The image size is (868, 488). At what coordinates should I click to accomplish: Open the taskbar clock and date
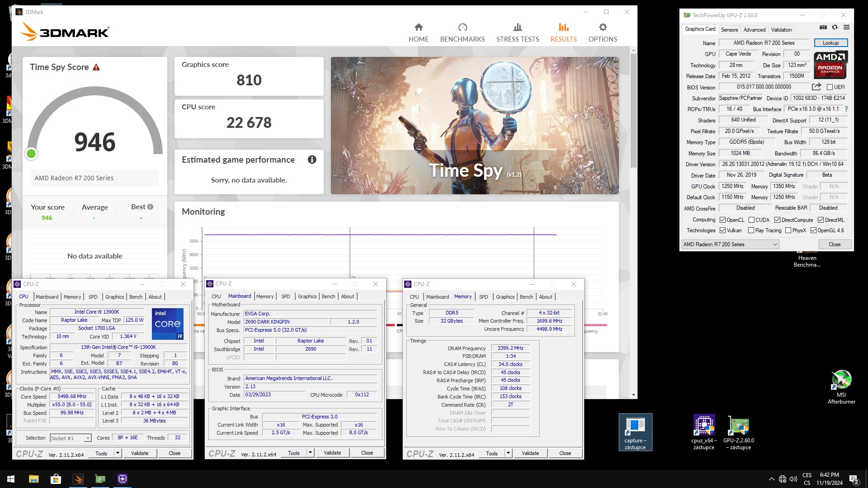click(x=829, y=479)
